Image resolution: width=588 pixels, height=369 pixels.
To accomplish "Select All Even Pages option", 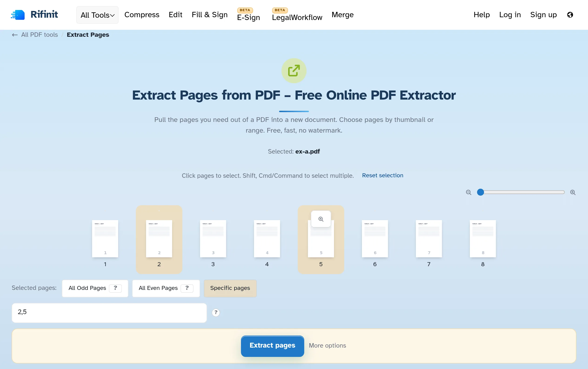I will tap(166, 288).
